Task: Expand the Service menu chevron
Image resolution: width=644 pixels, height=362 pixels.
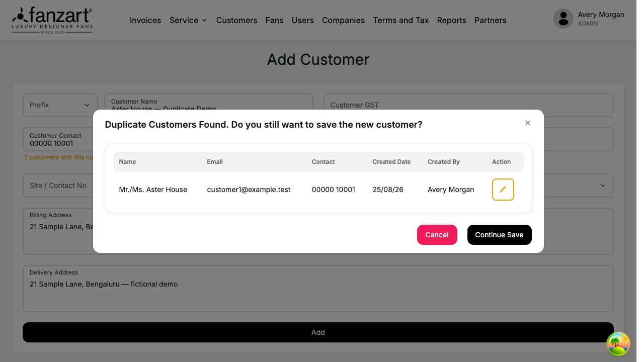Action: pos(204,21)
